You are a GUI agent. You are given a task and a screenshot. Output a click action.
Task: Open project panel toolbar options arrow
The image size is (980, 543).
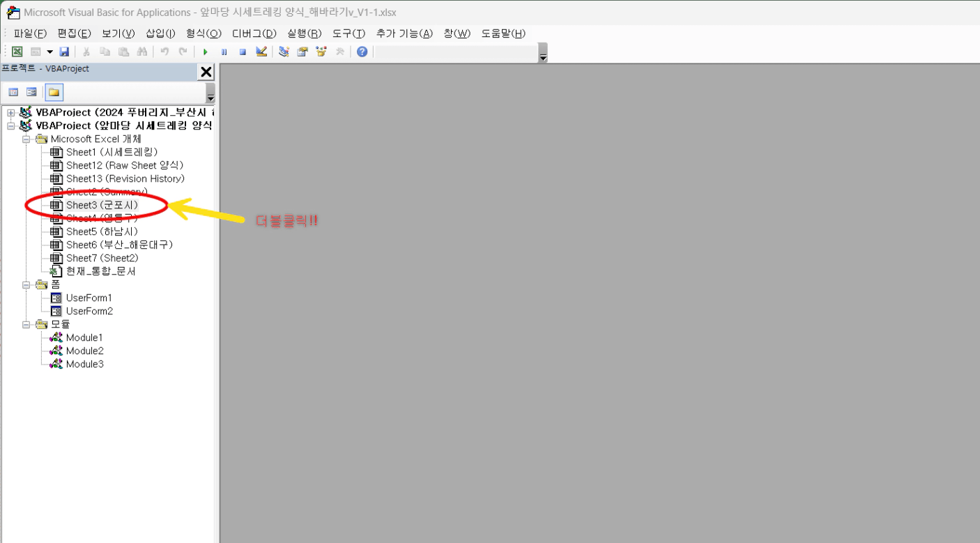[x=210, y=93]
